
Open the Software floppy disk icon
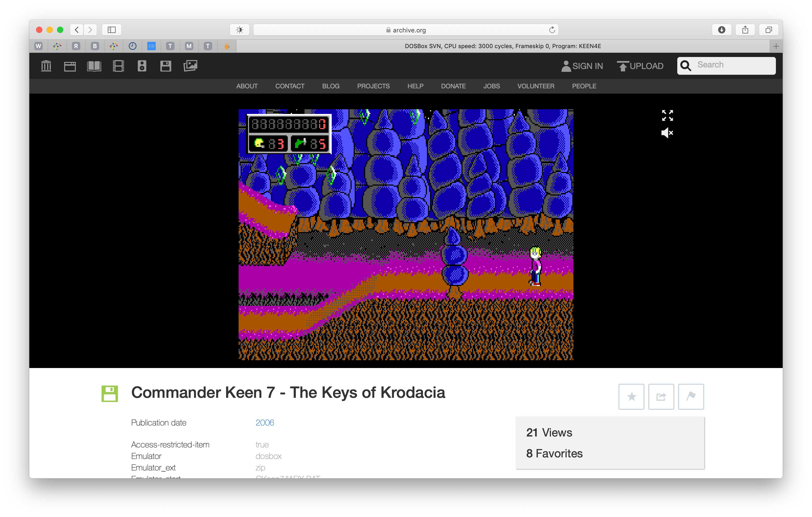(x=166, y=66)
